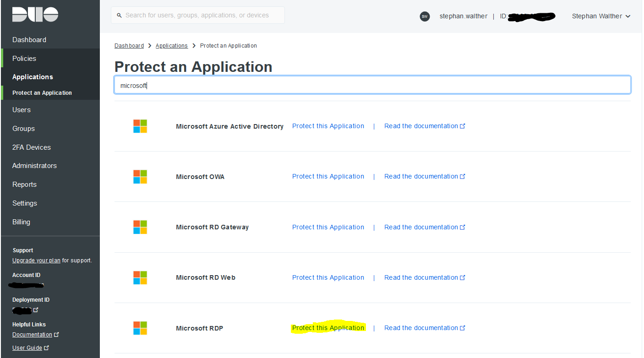Protect the Microsoft Azure Active Directory application
Screen dimensions: 644x358
(328, 126)
